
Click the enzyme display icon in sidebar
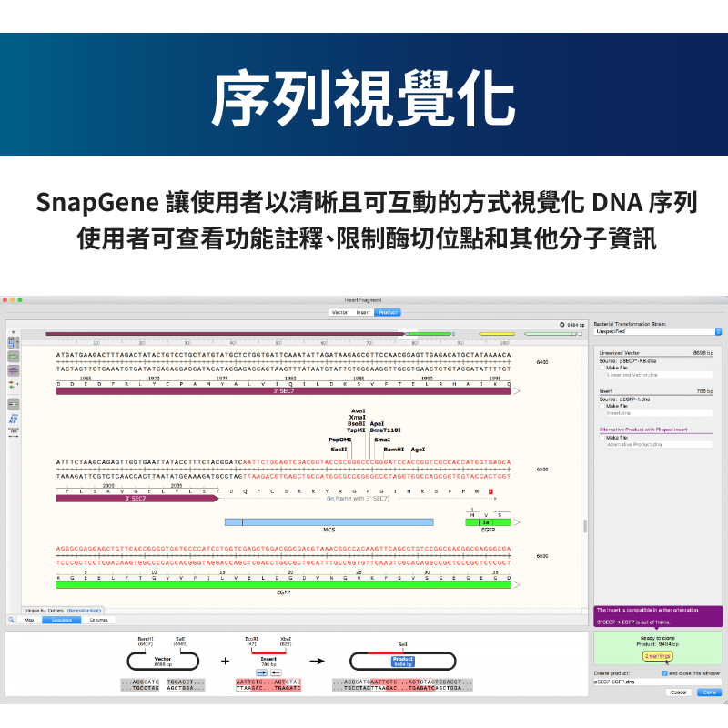(x=11, y=343)
